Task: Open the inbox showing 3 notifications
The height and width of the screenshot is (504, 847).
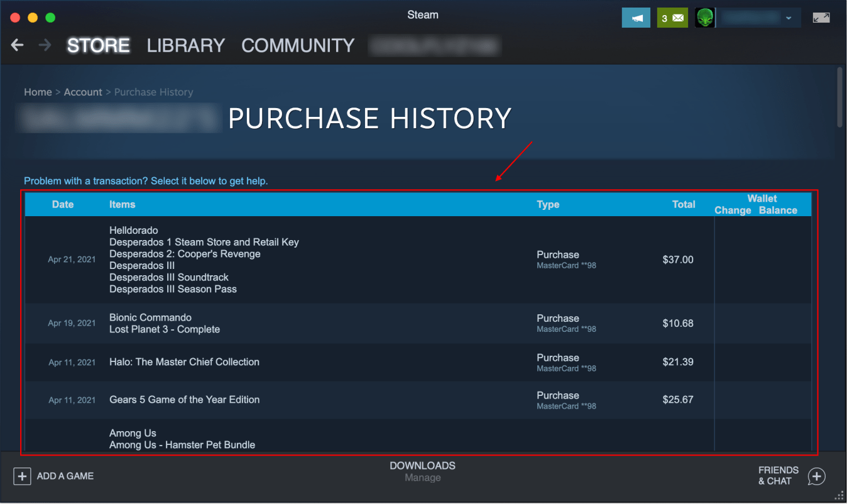Action: 672,18
